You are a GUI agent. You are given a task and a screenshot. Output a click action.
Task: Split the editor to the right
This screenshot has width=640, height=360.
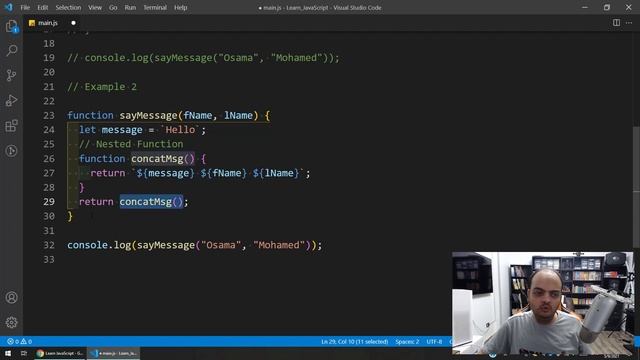(x=616, y=23)
